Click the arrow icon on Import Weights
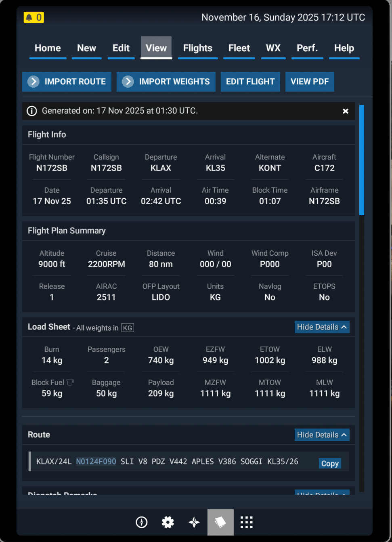Image resolution: width=392 pixels, height=542 pixels. [x=128, y=82]
